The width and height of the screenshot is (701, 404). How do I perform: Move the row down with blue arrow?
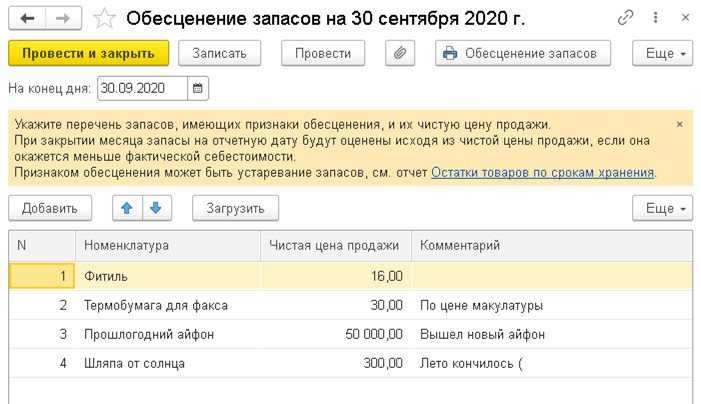tap(156, 208)
